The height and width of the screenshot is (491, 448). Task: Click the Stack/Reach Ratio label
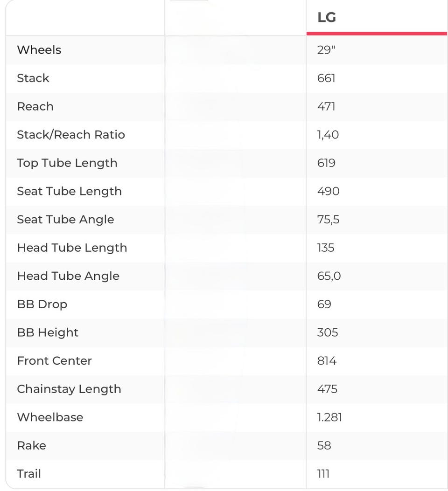tap(71, 135)
